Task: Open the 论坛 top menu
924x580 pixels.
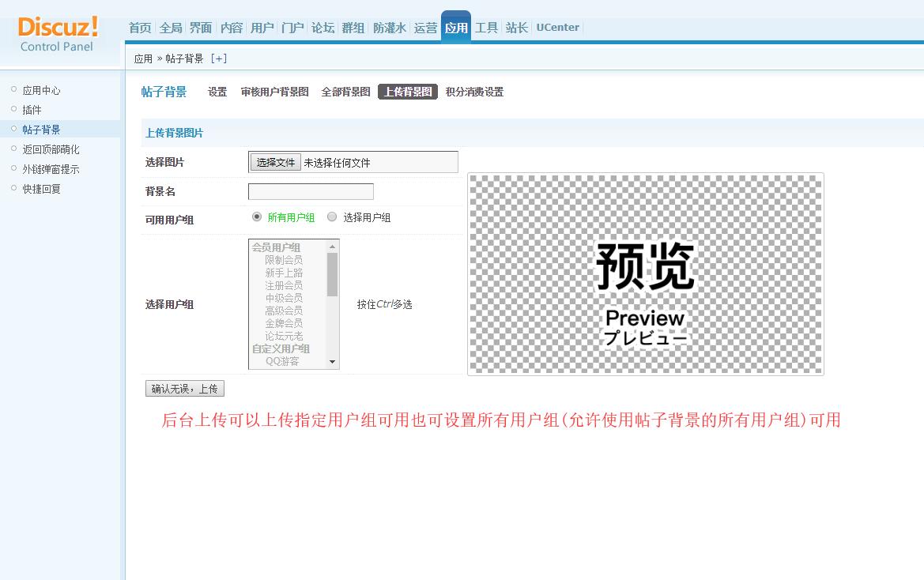Action: [x=323, y=28]
